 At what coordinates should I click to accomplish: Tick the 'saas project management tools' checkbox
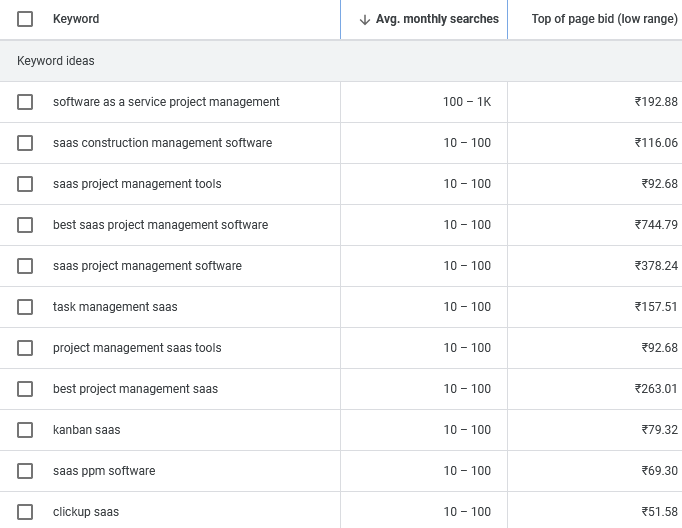click(25, 184)
